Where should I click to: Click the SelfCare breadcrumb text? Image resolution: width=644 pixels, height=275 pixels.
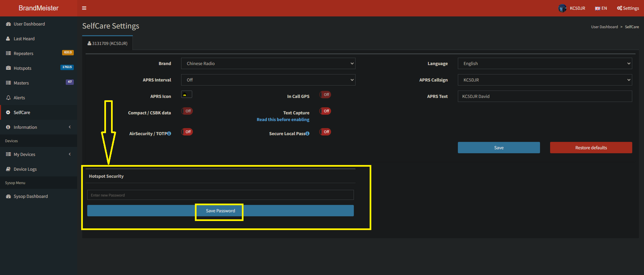pos(632,27)
